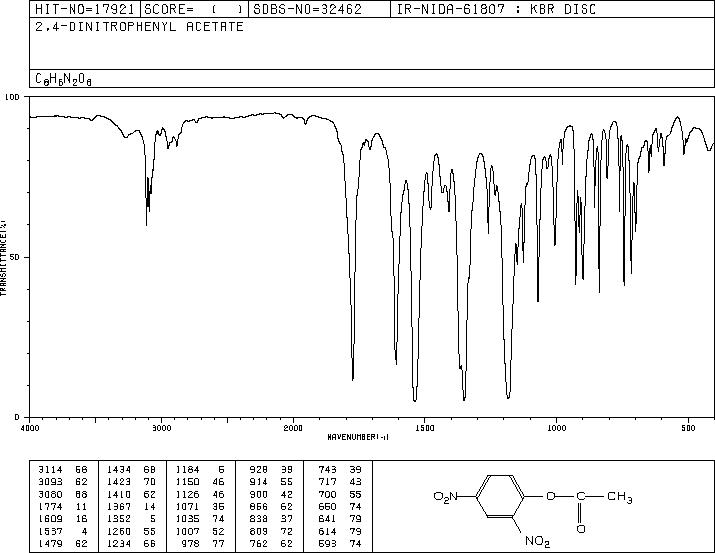This screenshot has height=553, width=715.
Task: Click the 3000 x-axis tick label
Action: pyautogui.click(x=162, y=428)
